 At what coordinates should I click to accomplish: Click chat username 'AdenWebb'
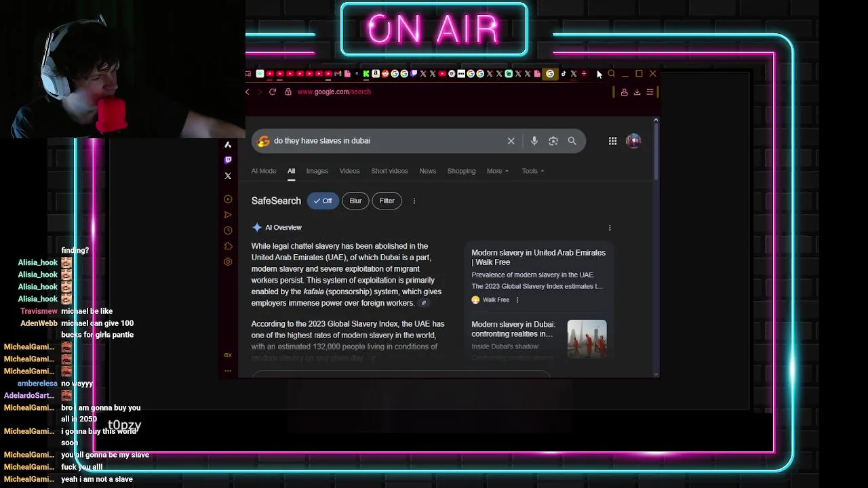point(39,323)
